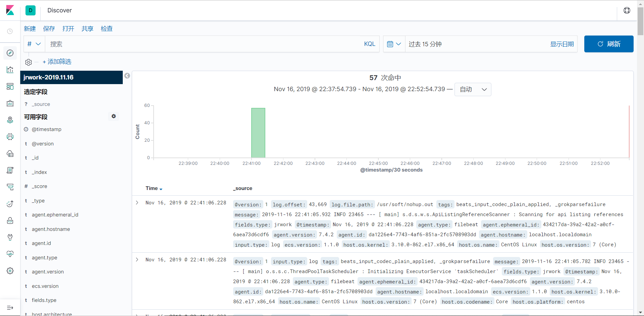Open the D space avatar
This screenshot has width=644, height=316.
click(31, 10)
